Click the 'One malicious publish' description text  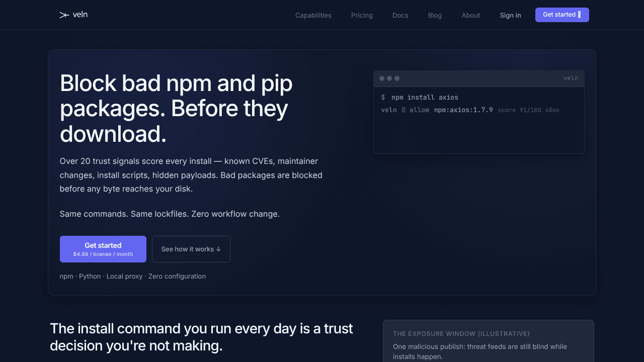[480, 351]
